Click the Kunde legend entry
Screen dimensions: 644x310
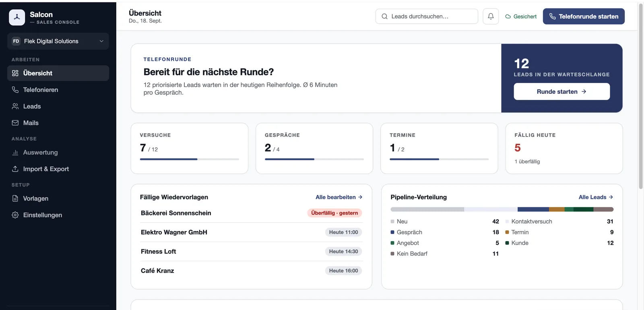point(559,243)
